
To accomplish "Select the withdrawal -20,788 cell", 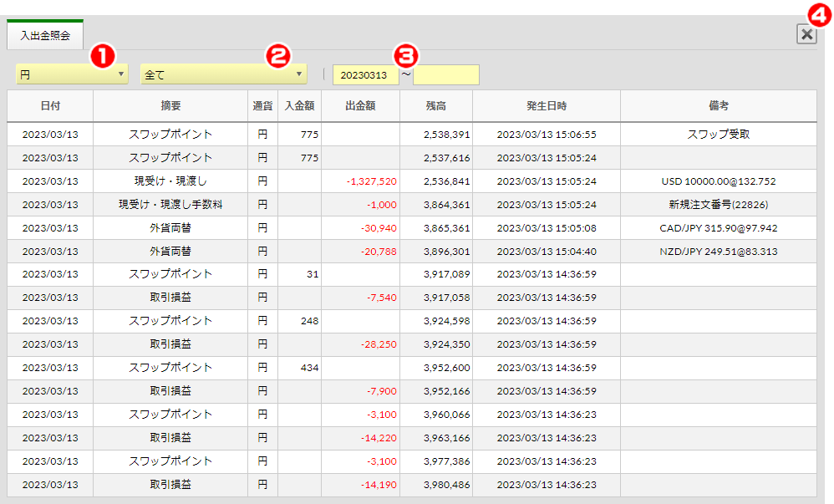I will click(x=361, y=252).
